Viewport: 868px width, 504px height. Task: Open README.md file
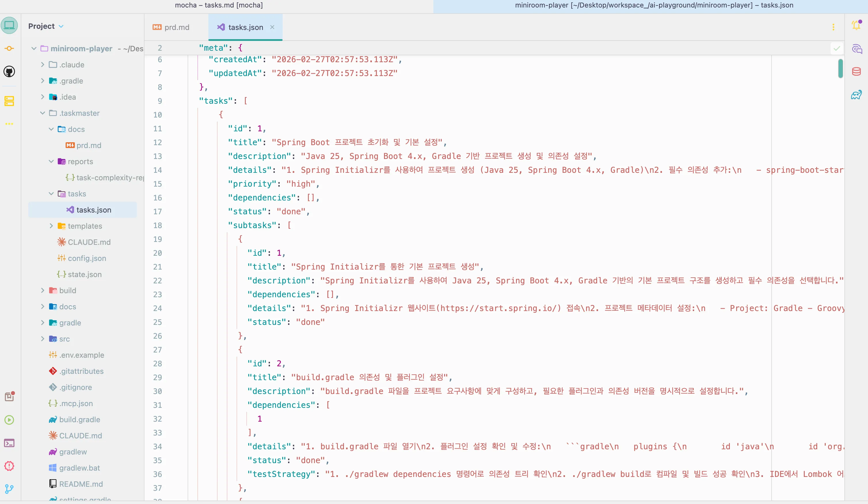(76, 484)
